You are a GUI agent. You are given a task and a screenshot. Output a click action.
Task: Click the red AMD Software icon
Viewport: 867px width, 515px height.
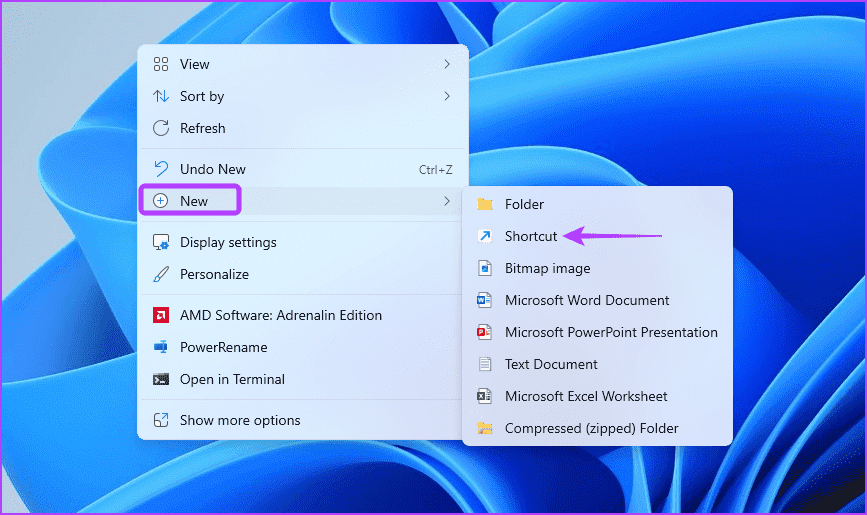(x=160, y=315)
